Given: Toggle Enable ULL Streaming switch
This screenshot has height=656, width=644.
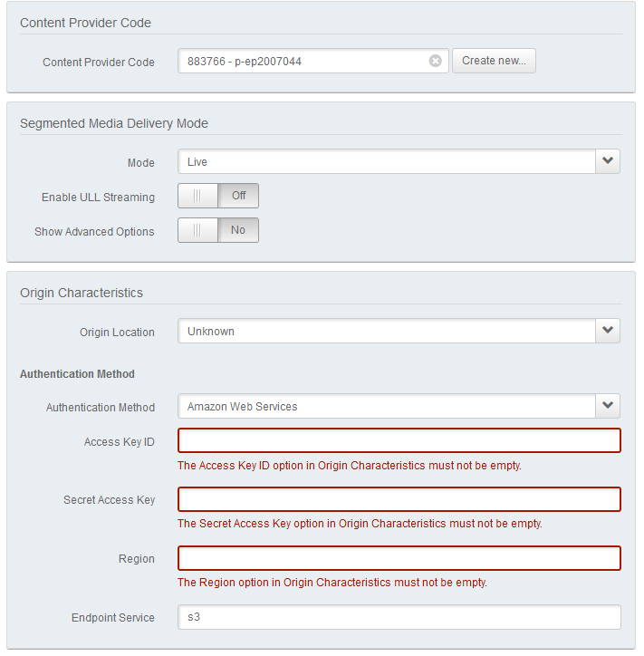Looking at the screenshot, I should click(218, 196).
